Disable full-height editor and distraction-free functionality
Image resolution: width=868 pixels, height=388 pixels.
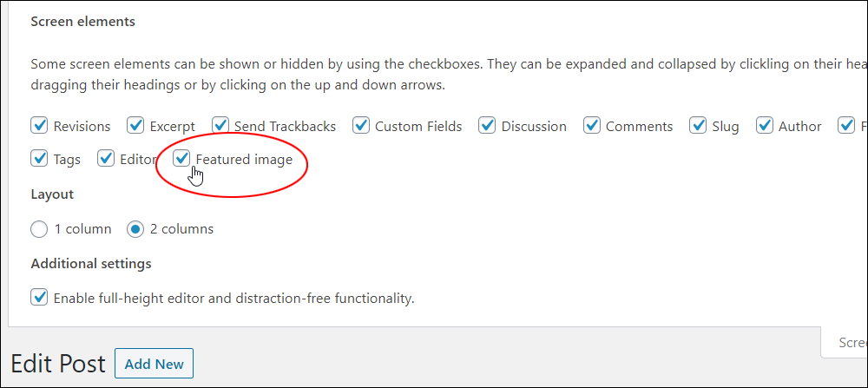[x=39, y=297]
